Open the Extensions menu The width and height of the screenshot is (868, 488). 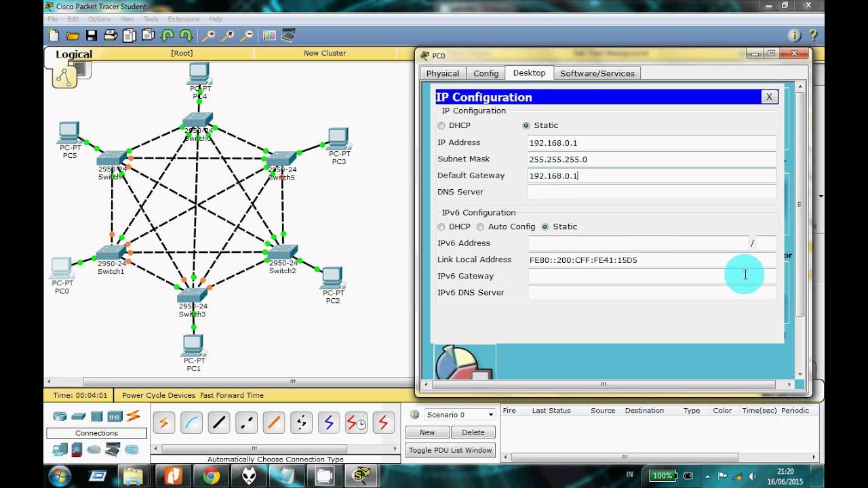184,19
